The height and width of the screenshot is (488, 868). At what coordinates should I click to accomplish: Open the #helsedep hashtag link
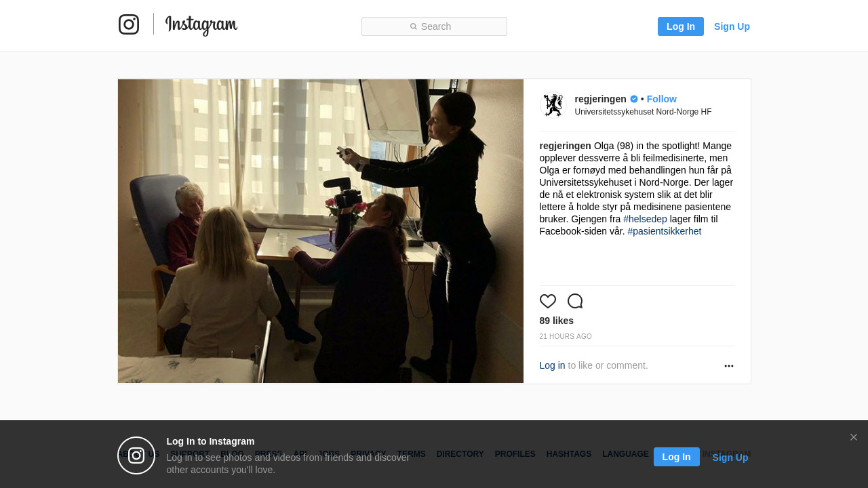(x=645, y=219)
